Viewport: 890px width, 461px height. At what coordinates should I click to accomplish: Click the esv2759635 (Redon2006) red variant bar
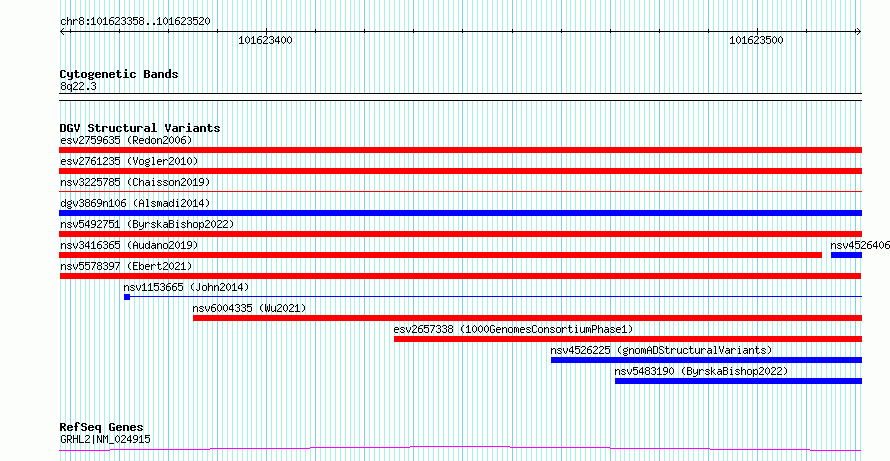tap(460, 150)
